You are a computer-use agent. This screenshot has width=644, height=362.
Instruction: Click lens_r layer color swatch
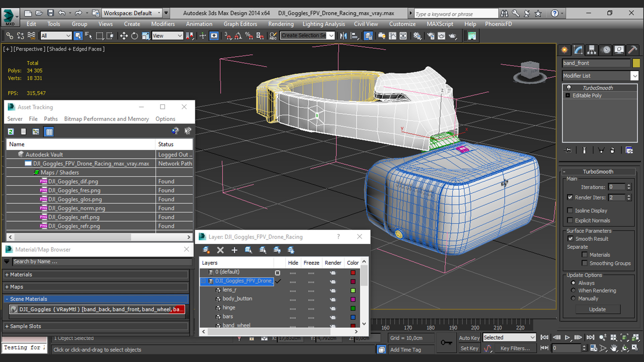click(353, 290)
